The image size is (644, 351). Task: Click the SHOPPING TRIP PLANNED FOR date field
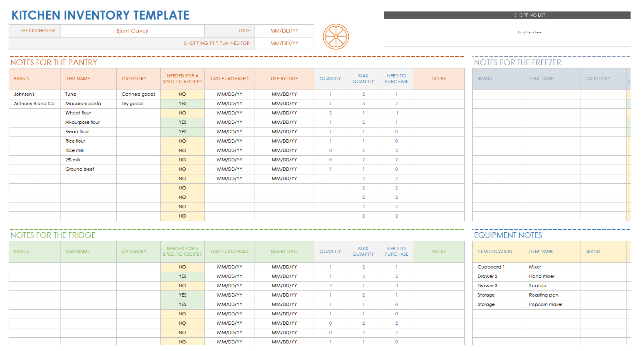pos(284,43)
